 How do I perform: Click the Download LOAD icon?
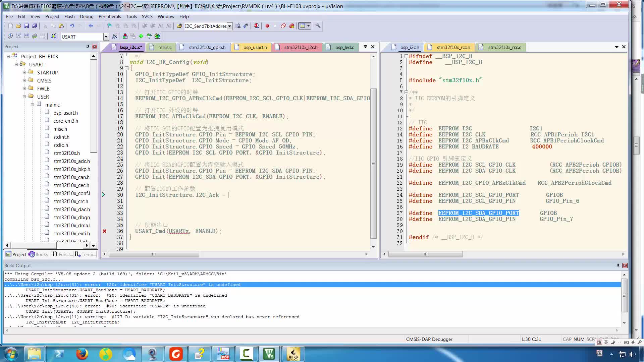click(x=53, y=36)
